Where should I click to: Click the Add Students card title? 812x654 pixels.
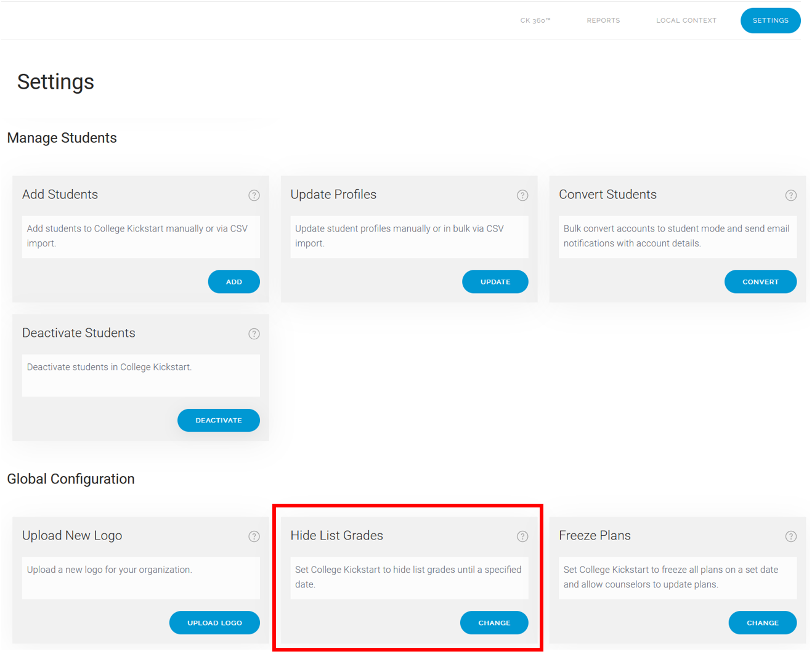[60, 195]
